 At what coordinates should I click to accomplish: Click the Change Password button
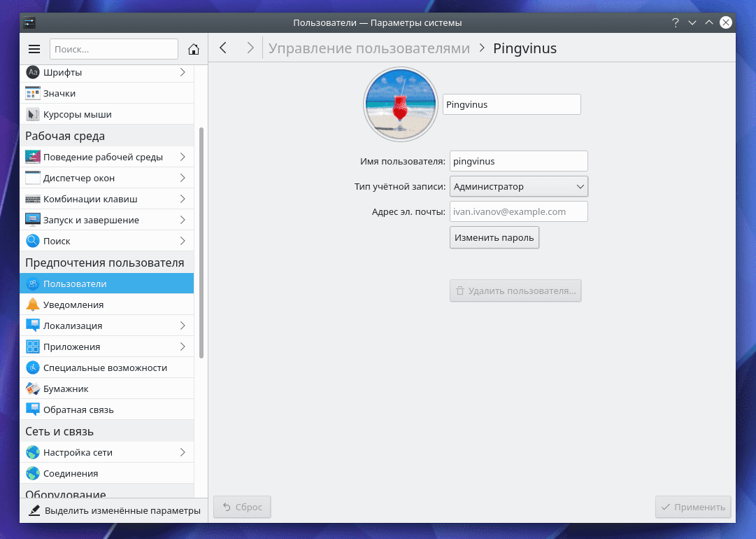[494, 237]
